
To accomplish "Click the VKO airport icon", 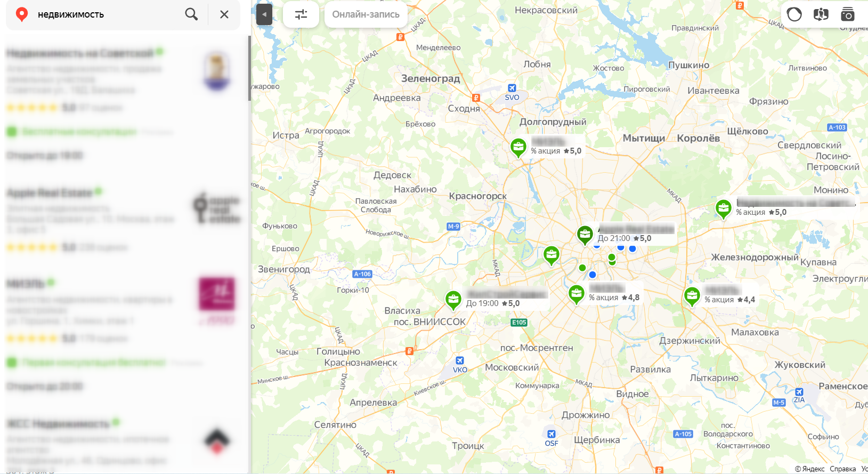I will click(460, 360).
